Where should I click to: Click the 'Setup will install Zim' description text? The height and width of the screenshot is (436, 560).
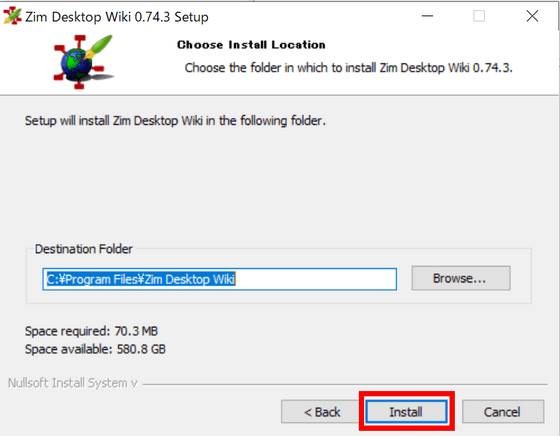pos(175,121)
